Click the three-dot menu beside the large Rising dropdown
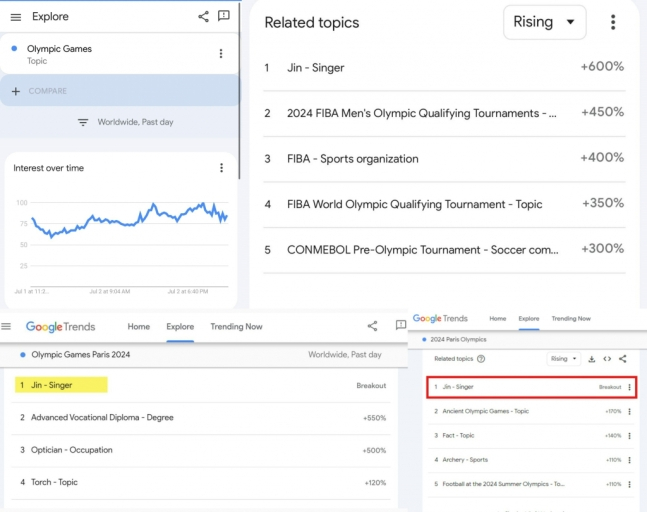Viewport: 647px width, 512px height. (x=613, y=22)
